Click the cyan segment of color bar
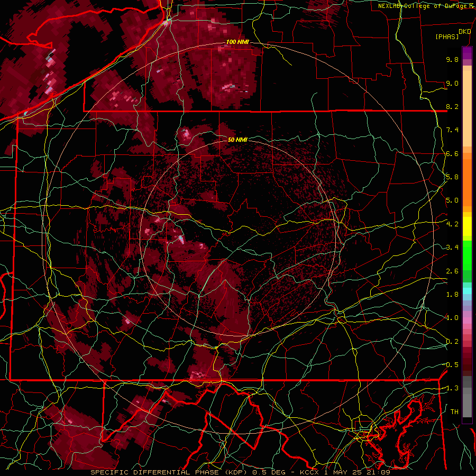Screen dimensions: 476x476 point(467,290)
